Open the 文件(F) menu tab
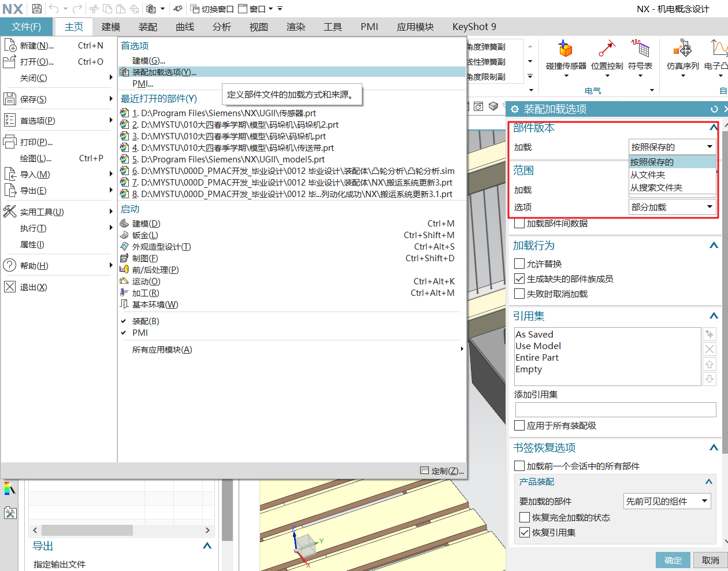 [x=27, y=27]
